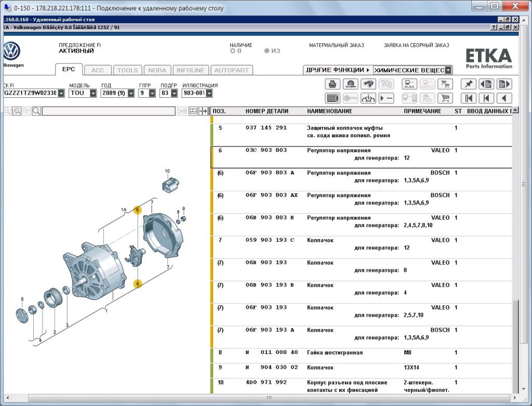Go to next document page icon
The width and height of the screenshot is (532, 406).
pos(504,84)
